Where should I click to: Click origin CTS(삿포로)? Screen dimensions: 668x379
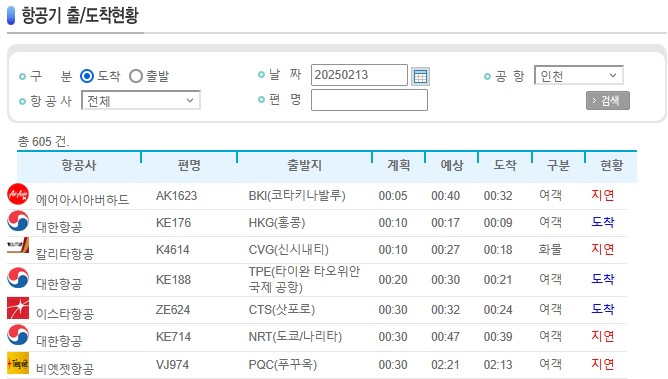pyautogui.click(x=282, y=310)
